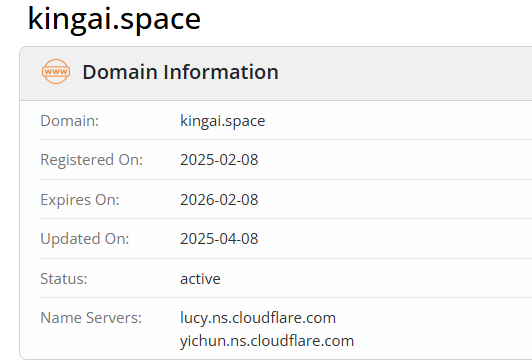Click the Registered On: label
Image resolution: width=532 pixels, height=362 pixels.
coord(92,160)
